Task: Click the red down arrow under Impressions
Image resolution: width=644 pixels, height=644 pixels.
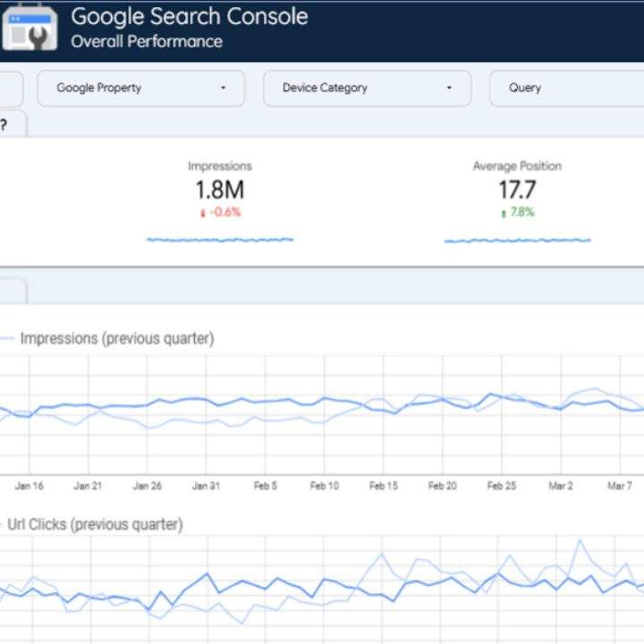Action: (202, 213)
